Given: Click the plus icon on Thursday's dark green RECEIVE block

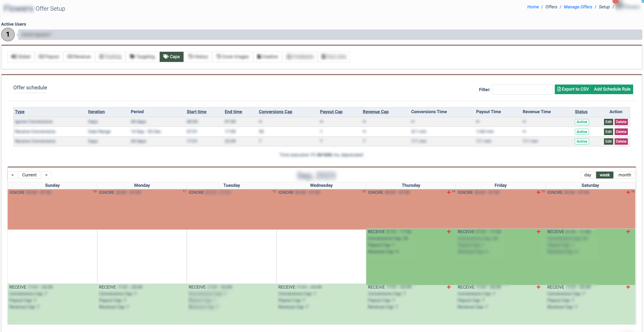Looking at the screenshot, I should 449,232.
